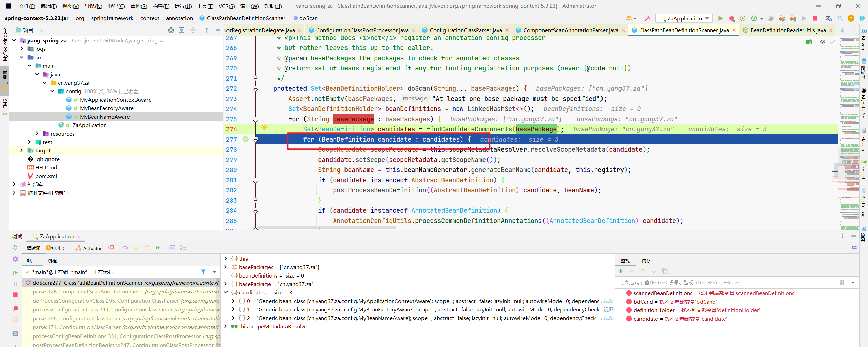868x347 pixels.
Task: Open Search Everywhere magnifier icon
Action: (840, 18)
